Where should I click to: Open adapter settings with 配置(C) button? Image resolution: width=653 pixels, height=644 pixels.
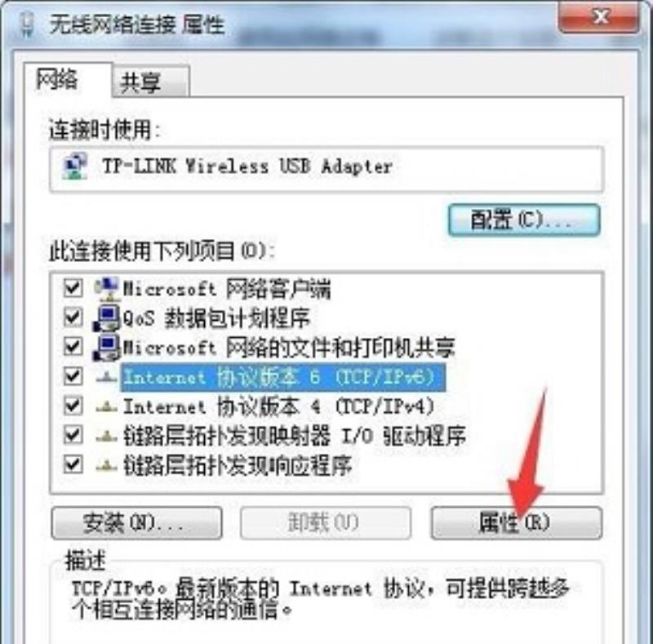pos(524,220)
